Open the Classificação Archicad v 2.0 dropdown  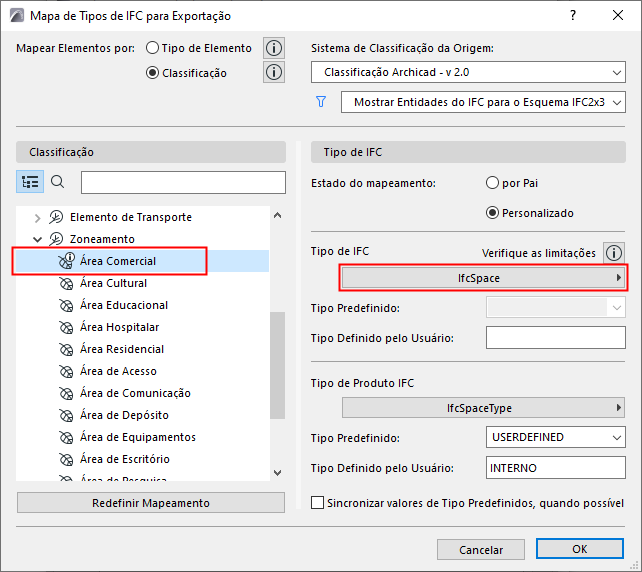click(x=468, y=73)
